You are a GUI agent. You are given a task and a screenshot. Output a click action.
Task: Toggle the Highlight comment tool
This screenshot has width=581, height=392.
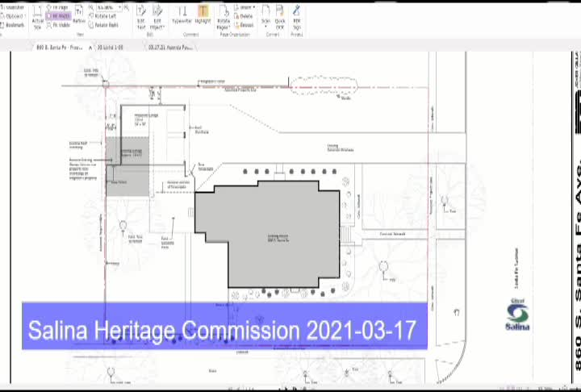click(203, 15)
